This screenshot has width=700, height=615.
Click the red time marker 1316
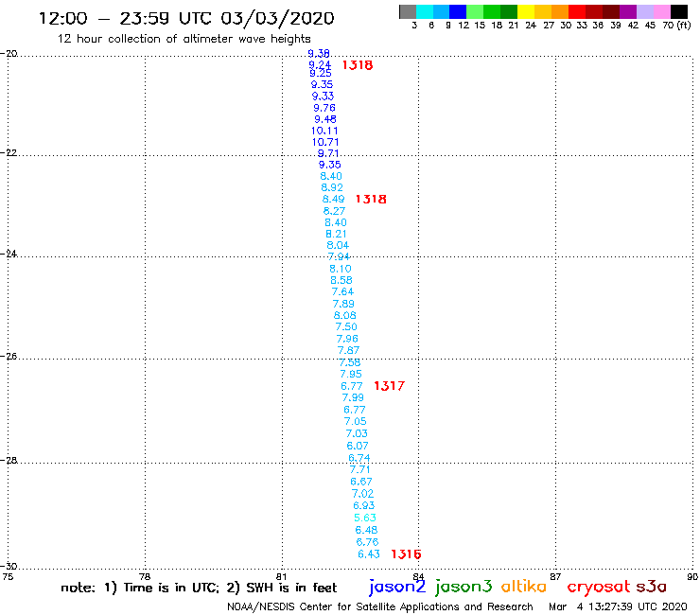406,554
